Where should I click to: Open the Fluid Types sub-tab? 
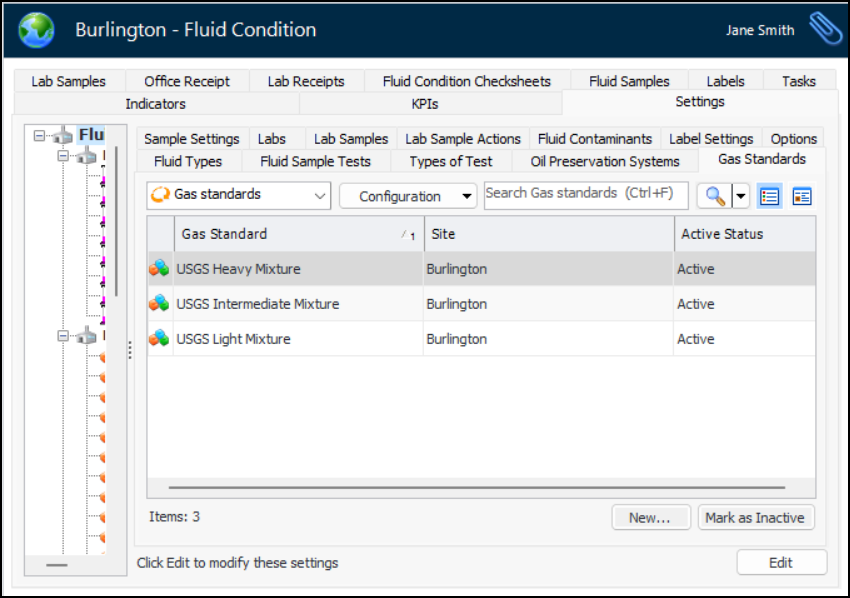click(188, 162)
